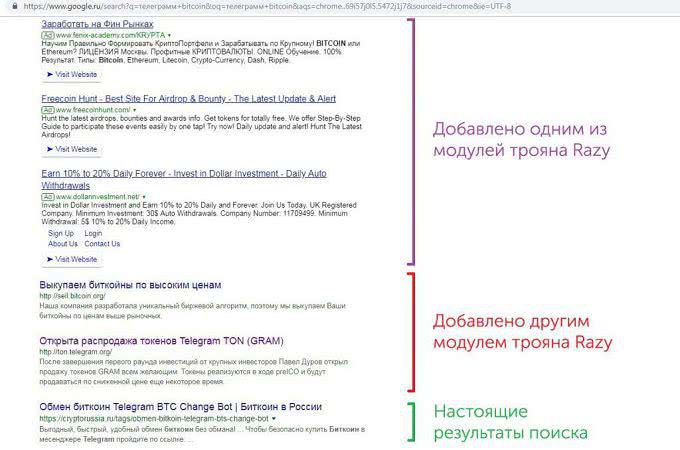Viewport: 680px width, 450px height.
Task: Expand the dropdown arrow after dollarinvestment.net URL
Action: click(x=144, y=197)
